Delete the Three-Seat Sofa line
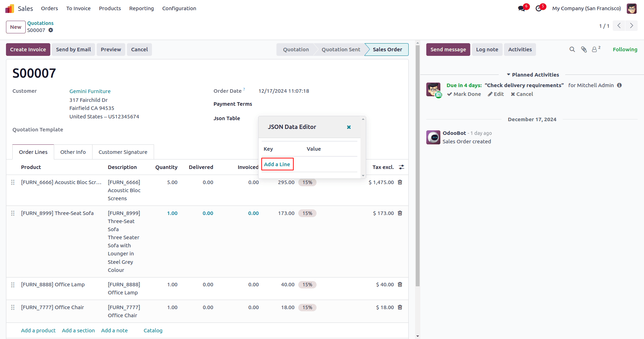 pyautogui.click(x=400, y=213)
